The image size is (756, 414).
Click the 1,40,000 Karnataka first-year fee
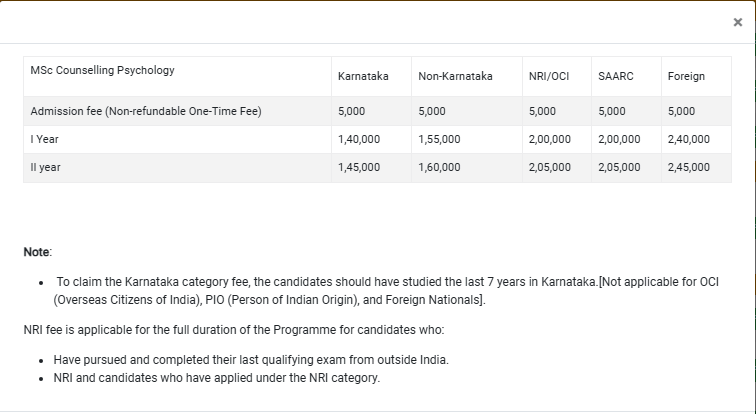pos(359,139)
